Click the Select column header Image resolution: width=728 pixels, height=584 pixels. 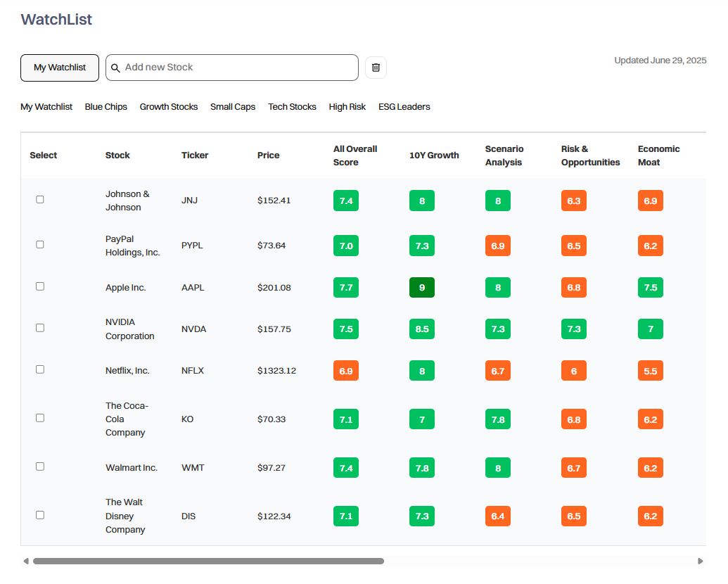(43, 155)
